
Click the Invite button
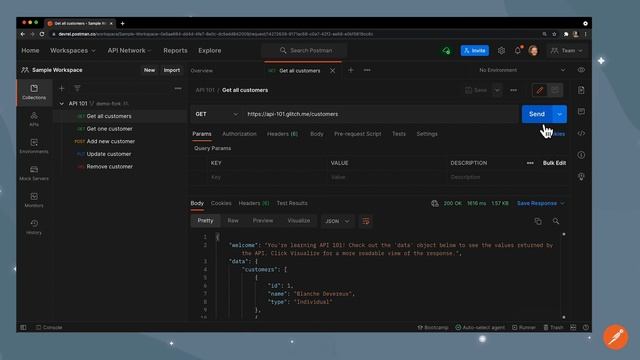[475, 51]
